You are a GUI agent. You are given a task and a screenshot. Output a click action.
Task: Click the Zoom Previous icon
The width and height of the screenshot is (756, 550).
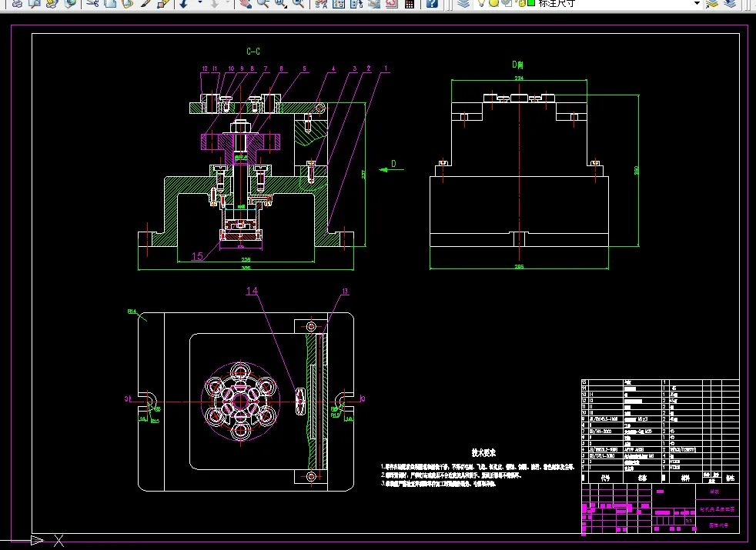[x=299, y=3]
